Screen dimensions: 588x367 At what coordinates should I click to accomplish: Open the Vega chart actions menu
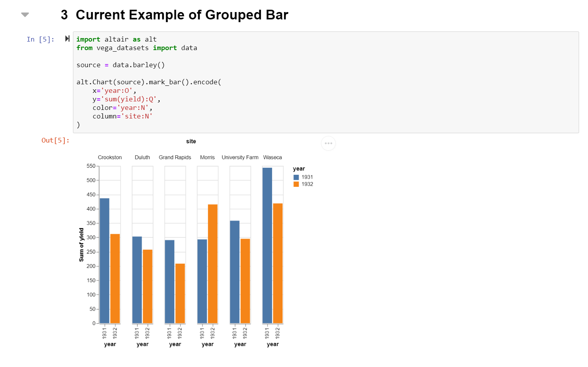coord(328,143)
